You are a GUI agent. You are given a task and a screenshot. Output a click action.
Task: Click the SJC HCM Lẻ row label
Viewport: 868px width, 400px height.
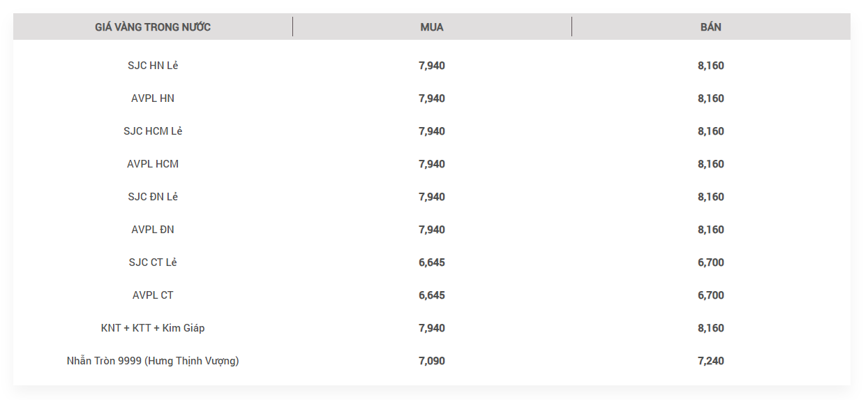[x=153, y=131]
